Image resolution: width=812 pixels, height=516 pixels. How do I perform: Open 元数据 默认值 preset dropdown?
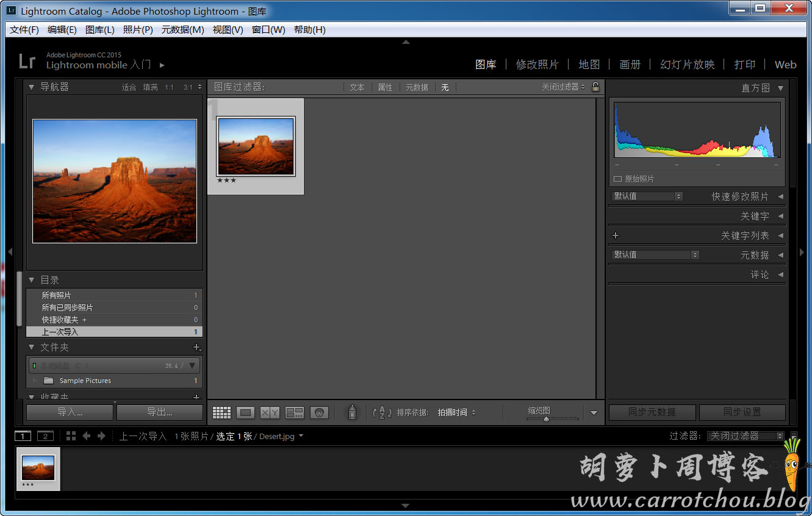pos(655,255)
